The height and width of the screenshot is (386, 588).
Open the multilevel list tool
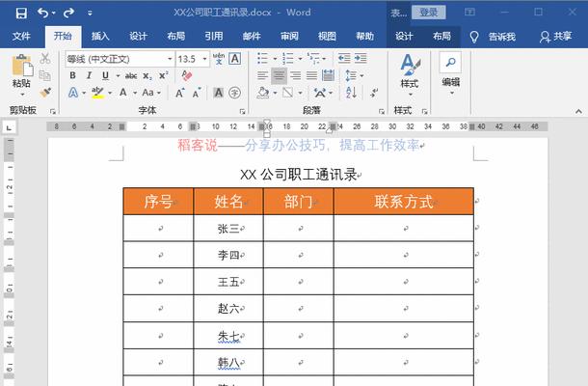pyautogui.click(x=313, y=59)
